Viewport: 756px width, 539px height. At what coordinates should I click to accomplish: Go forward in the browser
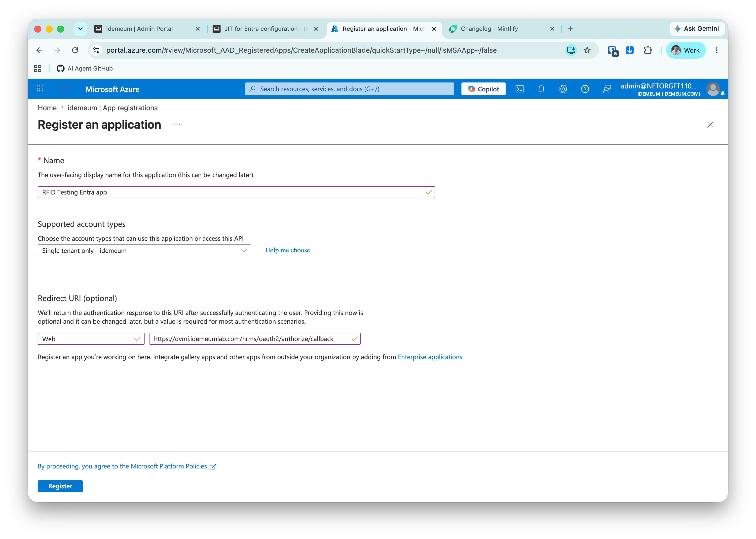[57, 50]
